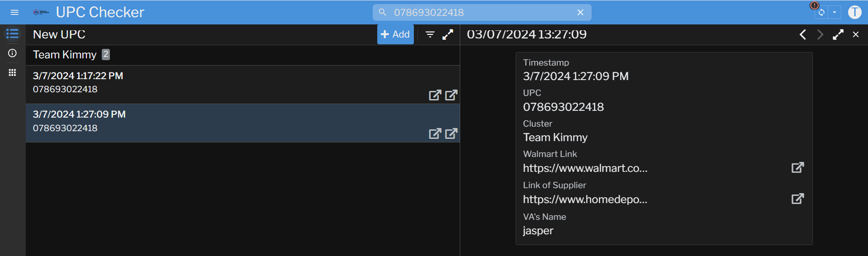The height and width of the screenshot is (256, 868).
Task: Expand the detail panel to fullscreen
Action: pyautogui.click(x=838, y=34)
